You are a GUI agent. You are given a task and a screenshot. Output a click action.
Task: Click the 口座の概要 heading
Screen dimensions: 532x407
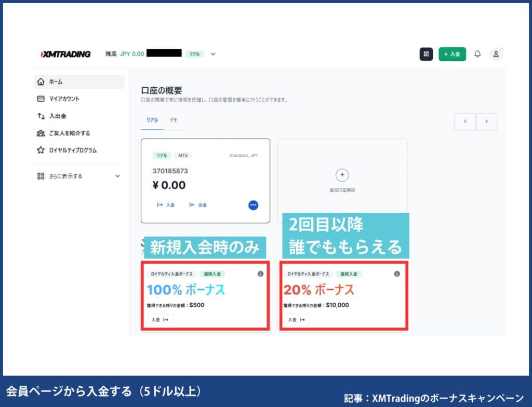click(x=162, y=90)
